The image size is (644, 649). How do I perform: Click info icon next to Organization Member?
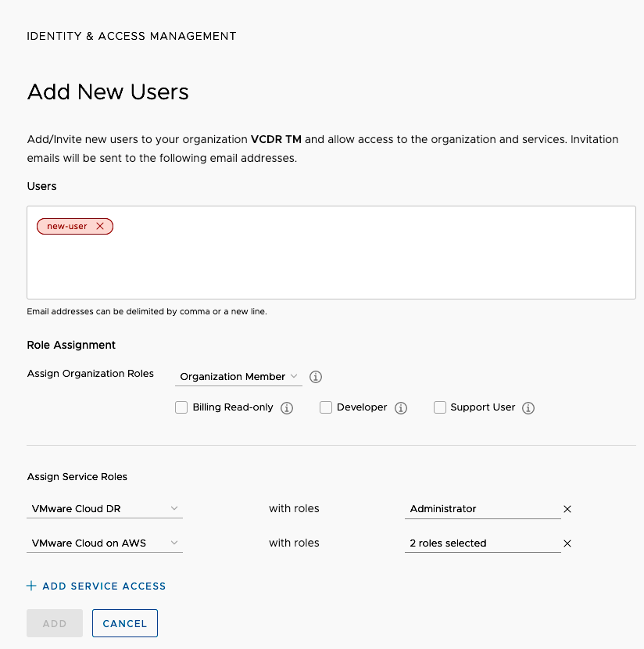tap(316, 377)
